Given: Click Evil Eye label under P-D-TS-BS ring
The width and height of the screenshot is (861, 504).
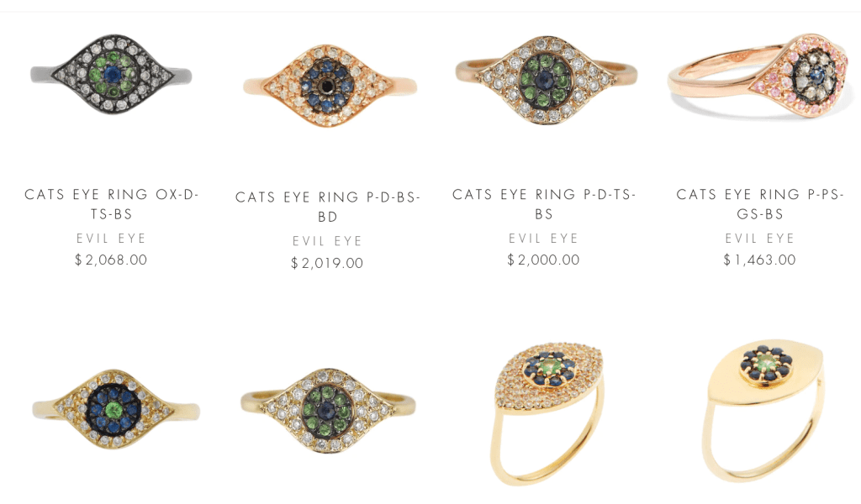Looking at the screenshot, I should pyautogui.click(x=544, y=239).
